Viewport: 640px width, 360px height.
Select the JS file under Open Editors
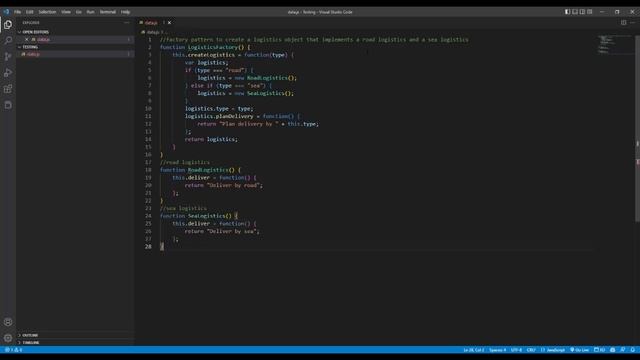75,39
